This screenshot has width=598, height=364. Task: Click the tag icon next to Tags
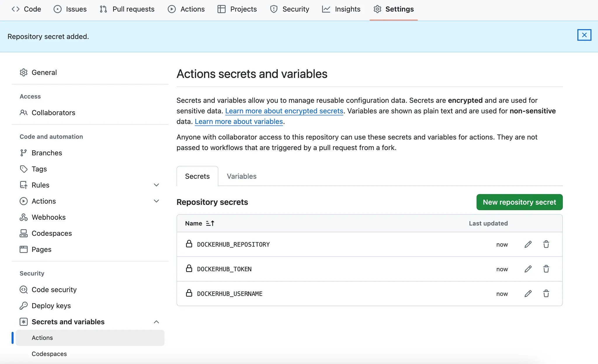[24, 169]
